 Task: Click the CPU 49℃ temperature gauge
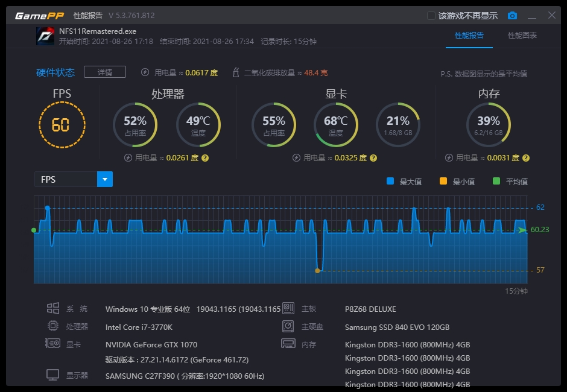tap(198, 125)
